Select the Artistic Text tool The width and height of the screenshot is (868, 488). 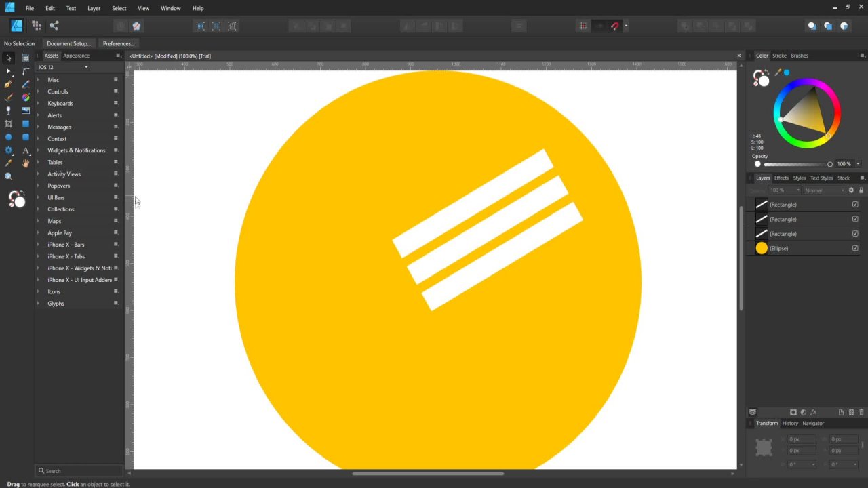tap(26, 150)
